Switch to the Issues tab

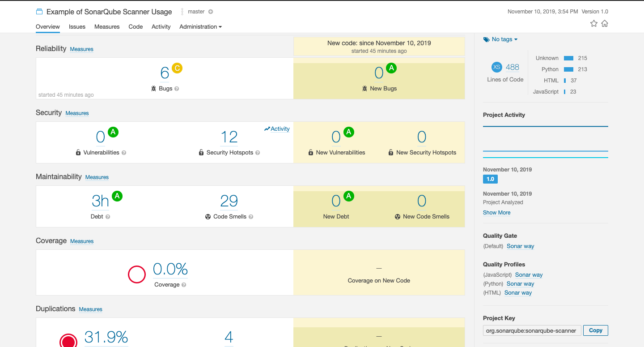pos(77,27)
